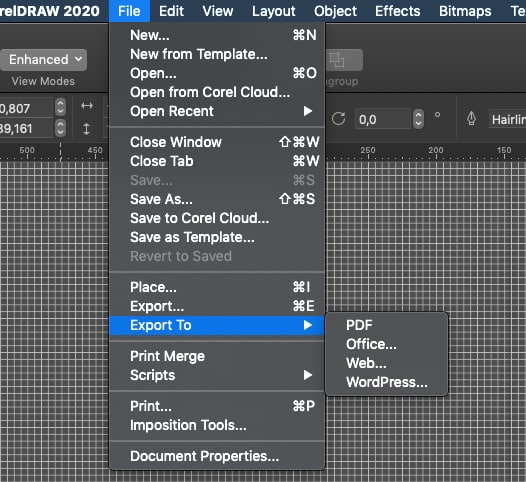This screenshot has width=526, height=482.
Task: Open the File menu
Action: 129,11
